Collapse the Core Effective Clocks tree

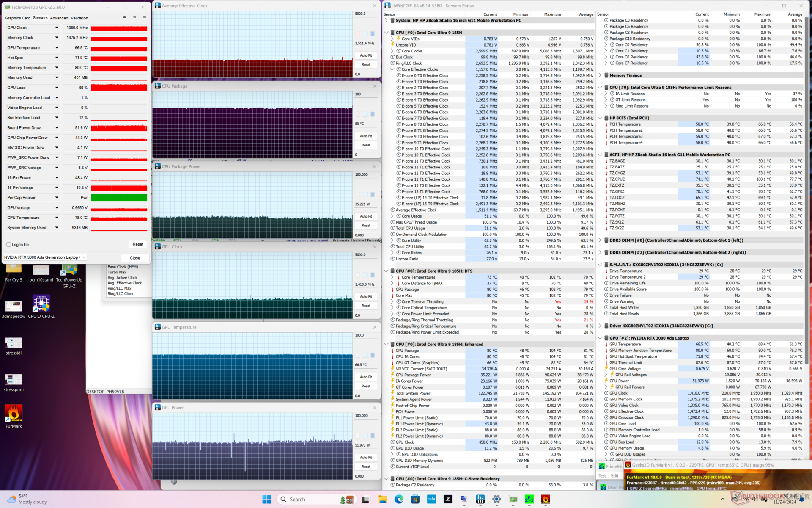click(392, 69)
